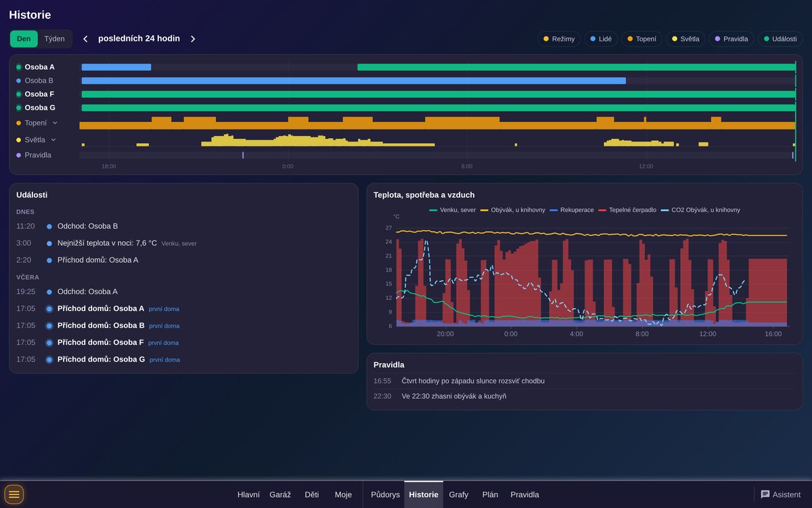
Task: Toggle CO2 Obývák, u knihovny legend
Action: coord(700,210)
